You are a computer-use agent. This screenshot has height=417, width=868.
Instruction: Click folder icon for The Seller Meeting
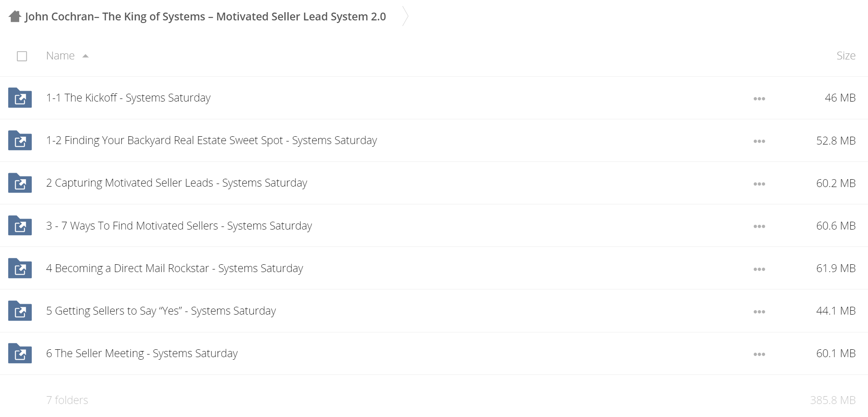click(x=20, y=353)
